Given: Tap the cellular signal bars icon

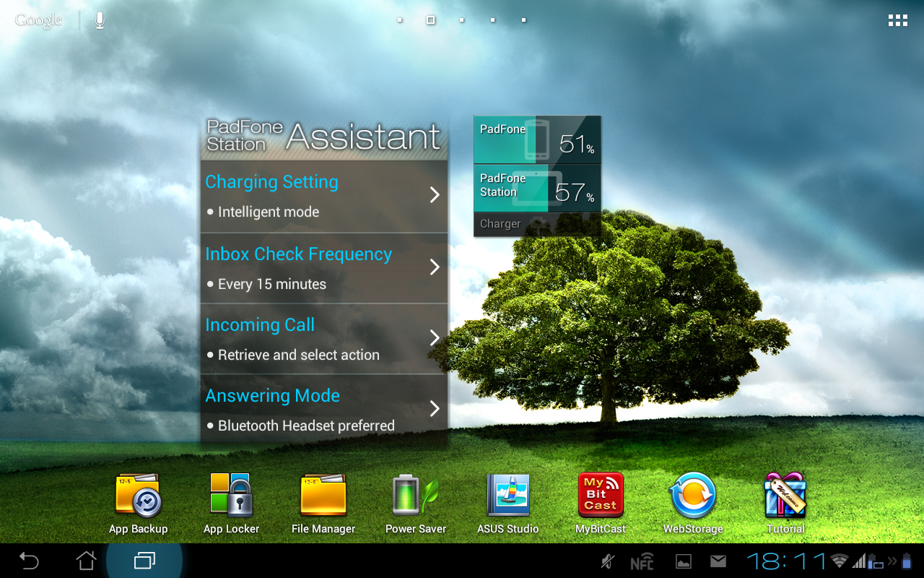Looking at the screenshot, I should point(859,561).
